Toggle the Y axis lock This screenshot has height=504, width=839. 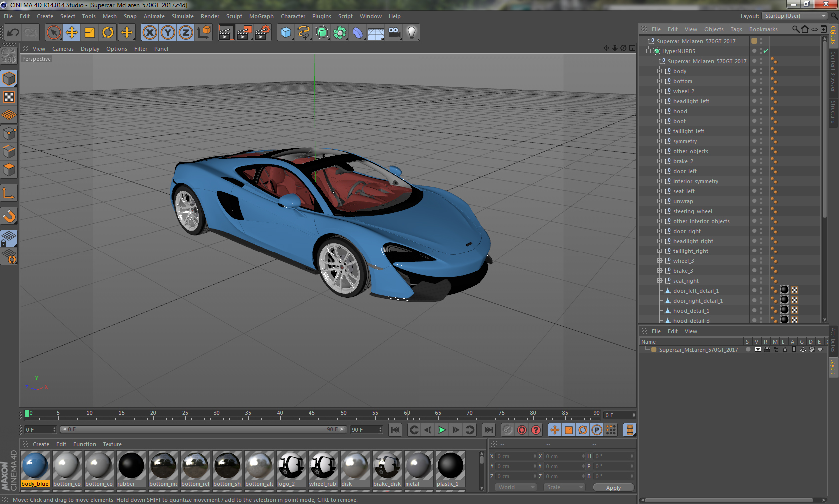pos(168,33)
